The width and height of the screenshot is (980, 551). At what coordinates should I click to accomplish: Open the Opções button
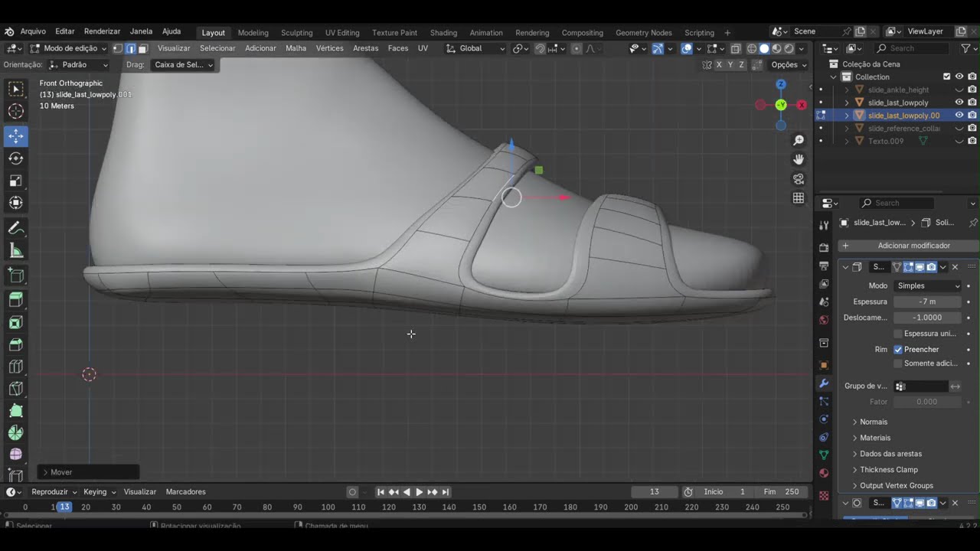(789, 65)
